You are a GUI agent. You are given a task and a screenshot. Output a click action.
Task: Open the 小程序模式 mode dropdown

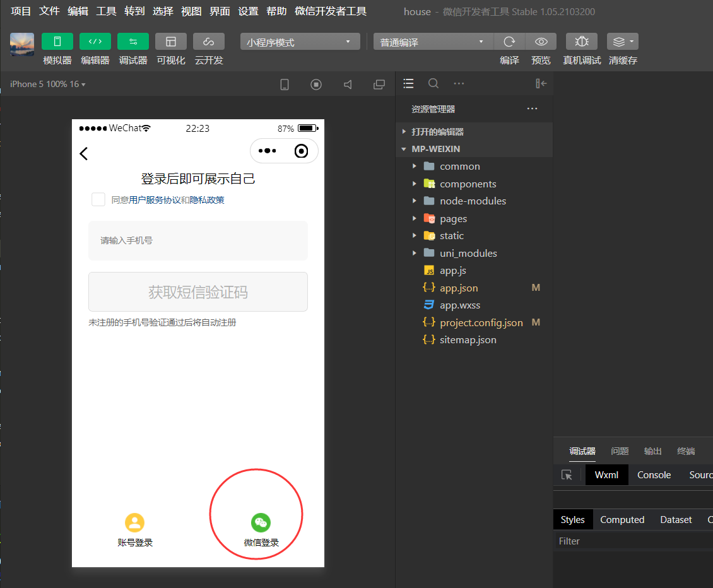[300, 42]
